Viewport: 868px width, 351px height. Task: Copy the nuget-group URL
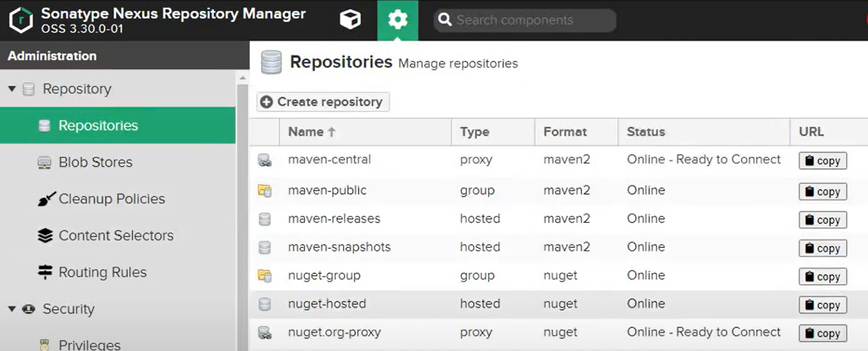point(823,277)
